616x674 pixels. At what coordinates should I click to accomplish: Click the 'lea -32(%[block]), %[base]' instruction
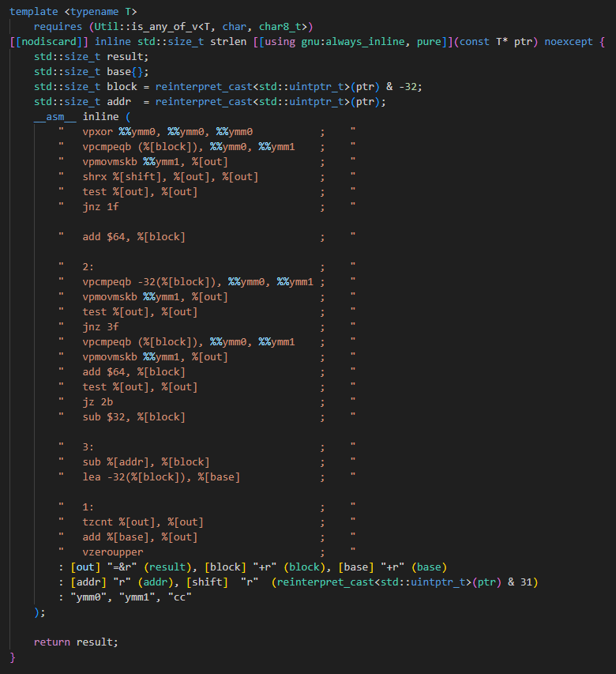point(161,477)
